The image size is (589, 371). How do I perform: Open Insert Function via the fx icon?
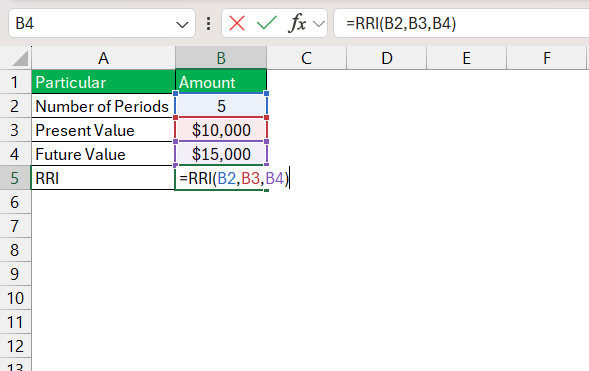pyautogui.click(x=297, y=23)
